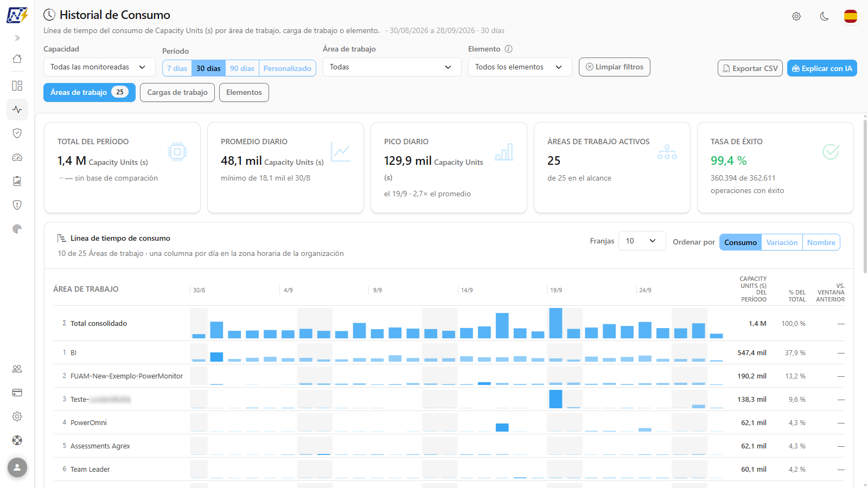Image resolution: width=868 pixels, height=488 pixels.
Task: Open the shield alert icon in the sidebar
Action: [x=17, y=205]
